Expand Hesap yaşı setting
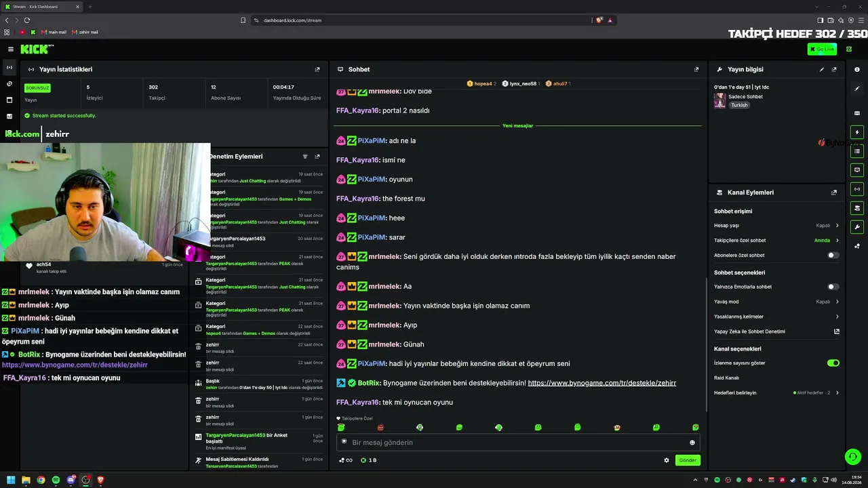Viewport: 868px width, 488px height. coord(777,226)
